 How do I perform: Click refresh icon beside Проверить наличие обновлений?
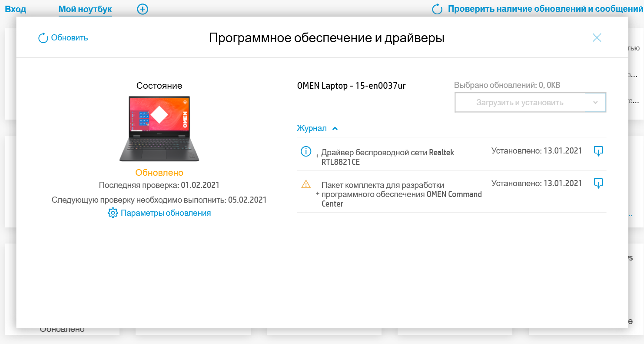(437, 9)
